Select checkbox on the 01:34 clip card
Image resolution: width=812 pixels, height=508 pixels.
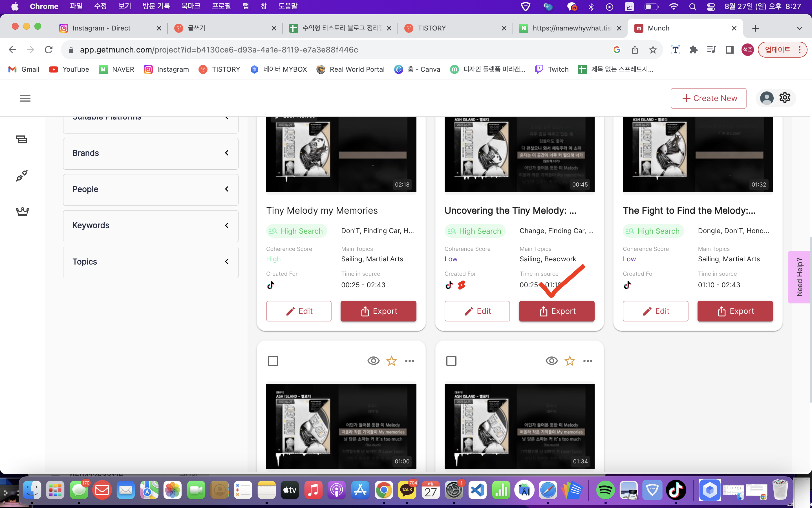coord(451,361)
